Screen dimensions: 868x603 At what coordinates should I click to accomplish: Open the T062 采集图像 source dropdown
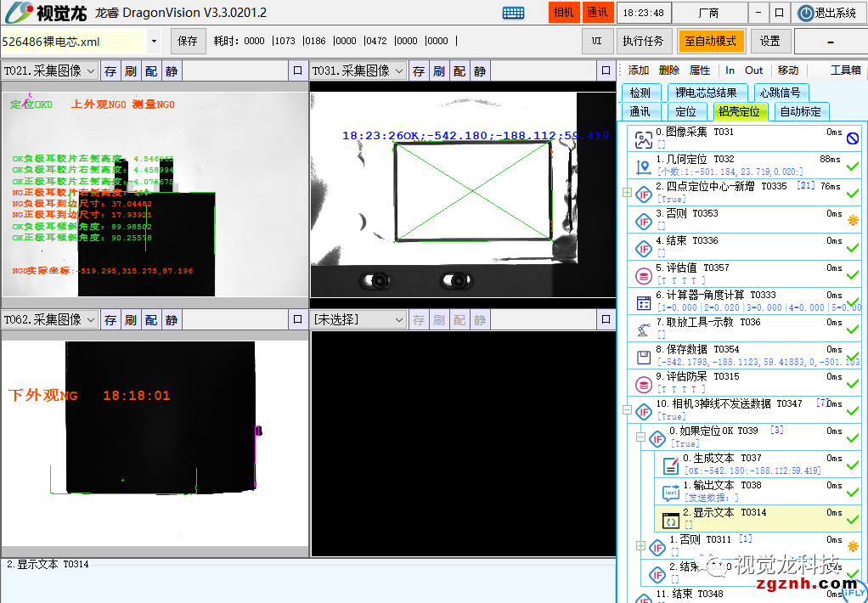(90, 320)
